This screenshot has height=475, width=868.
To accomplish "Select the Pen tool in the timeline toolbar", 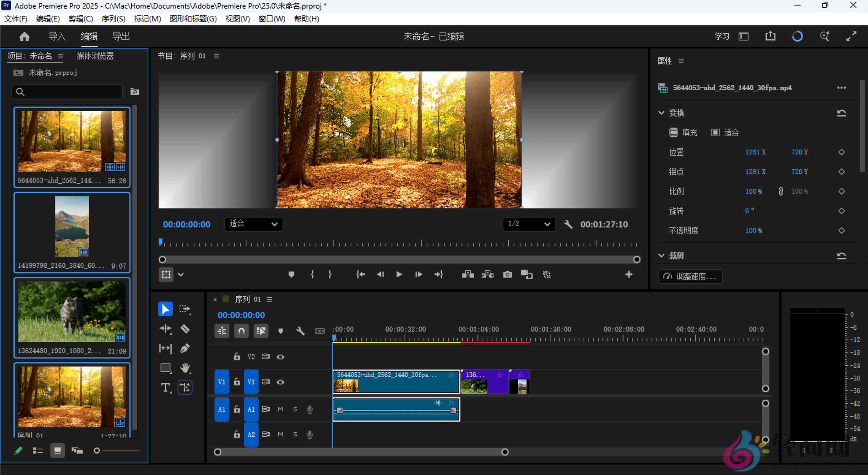I will click(x=185, y=348).
